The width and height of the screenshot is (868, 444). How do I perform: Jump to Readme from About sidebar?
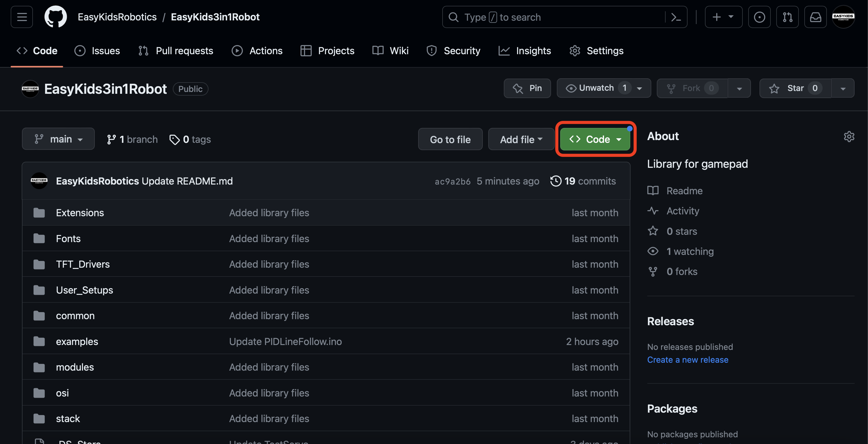tap(674, 191)
